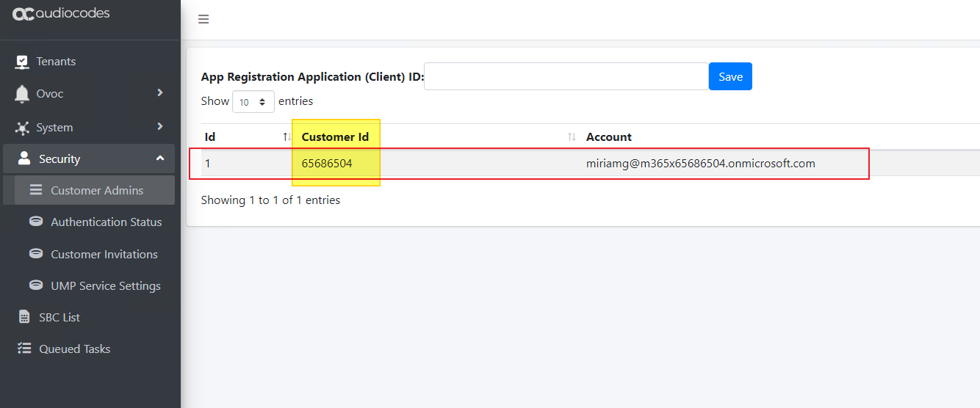
Task: Sort table by Customer Id column arrows
Action: 572,137
